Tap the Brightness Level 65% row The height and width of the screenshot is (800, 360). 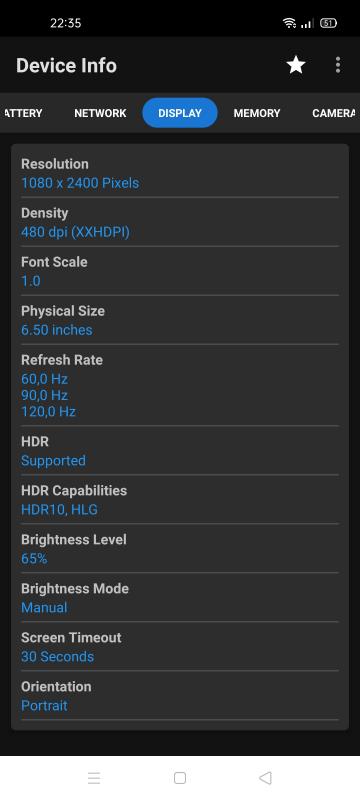(x=179, y=549)
